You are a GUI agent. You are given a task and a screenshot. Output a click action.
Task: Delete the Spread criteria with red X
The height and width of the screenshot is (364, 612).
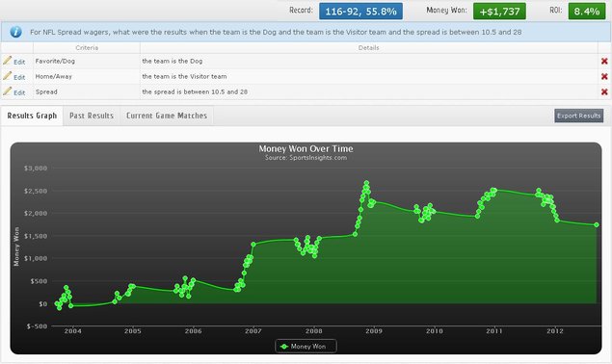point(604,91)
